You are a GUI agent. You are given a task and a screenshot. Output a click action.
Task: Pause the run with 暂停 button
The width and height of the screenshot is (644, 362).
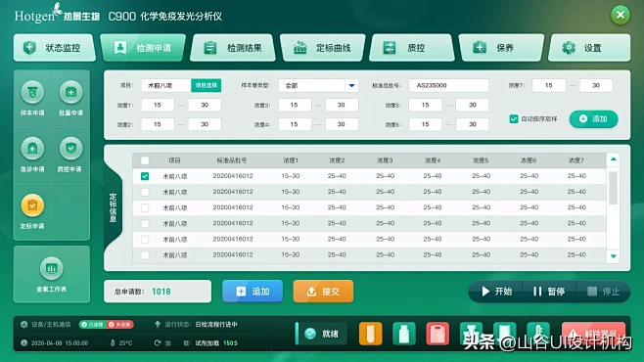point(549,292)
